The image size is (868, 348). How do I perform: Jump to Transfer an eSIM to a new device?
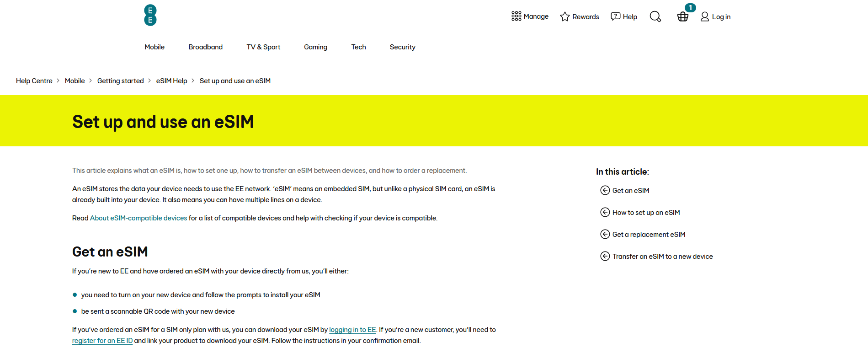pyautogui.click(x=662, y=257)
